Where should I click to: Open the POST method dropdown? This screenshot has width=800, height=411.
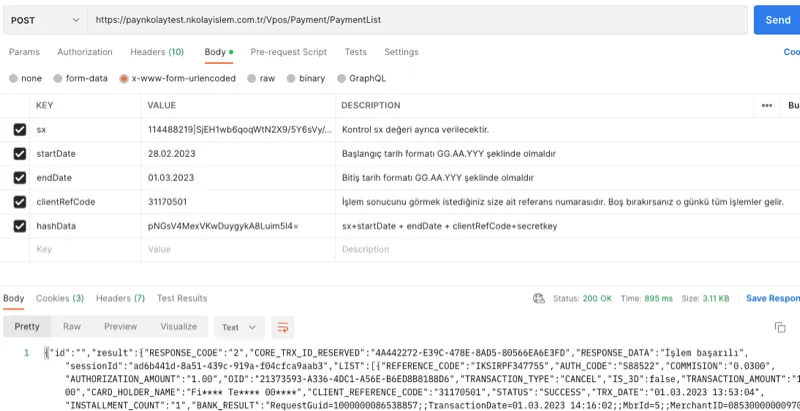(44, 20)
